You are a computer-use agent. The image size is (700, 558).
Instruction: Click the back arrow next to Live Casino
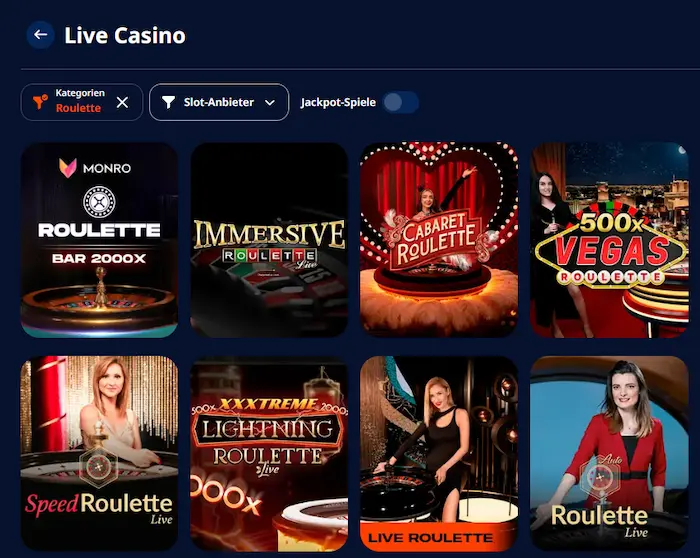(41, 35)
